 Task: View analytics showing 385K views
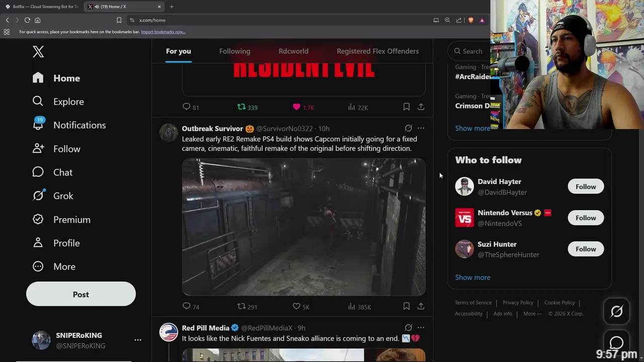point(359,306)
